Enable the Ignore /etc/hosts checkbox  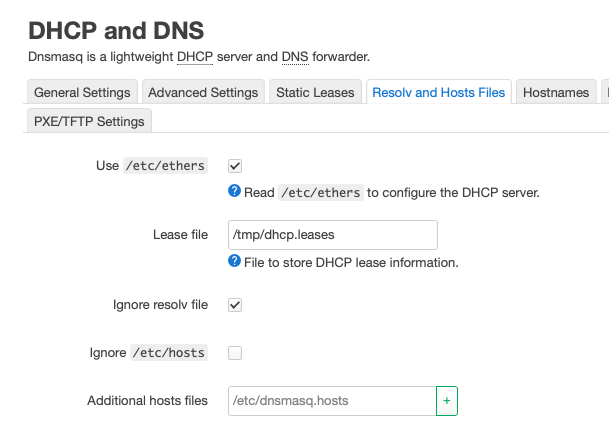(x=235, y=353)
